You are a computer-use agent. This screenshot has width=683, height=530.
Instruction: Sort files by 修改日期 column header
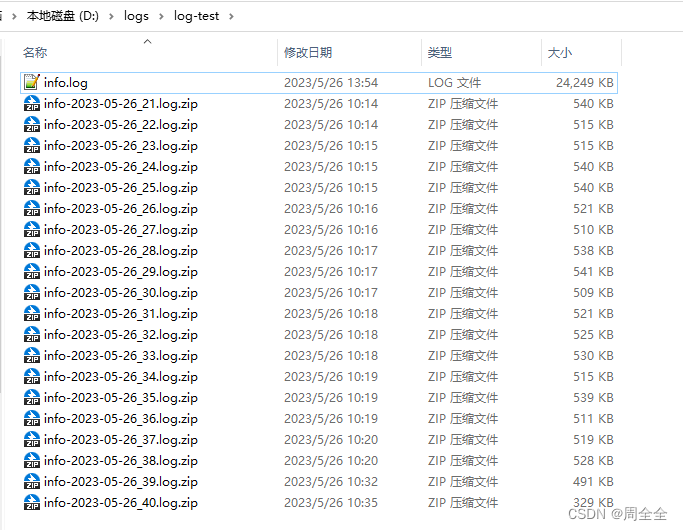pos(308,53)
